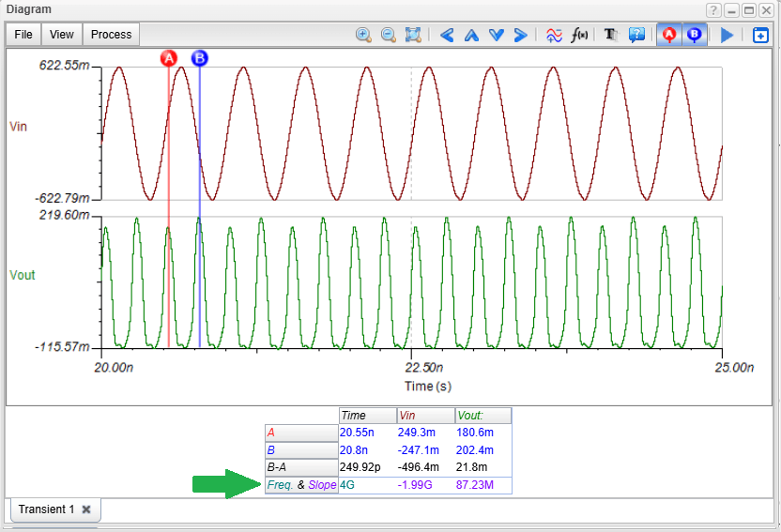This screenshot has height=532, width=781.
Task: Open the File menu
Action: click(23, 35)
